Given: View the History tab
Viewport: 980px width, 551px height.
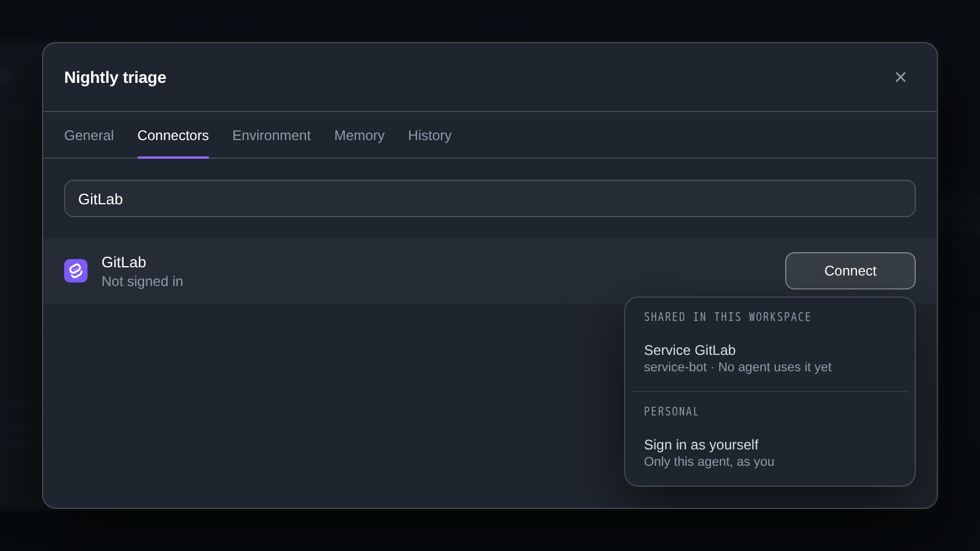Looking at the screenshot, I should [430, 135].
